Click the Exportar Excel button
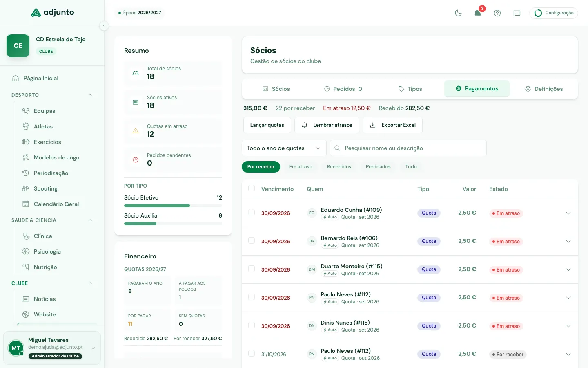 point(392,125)
